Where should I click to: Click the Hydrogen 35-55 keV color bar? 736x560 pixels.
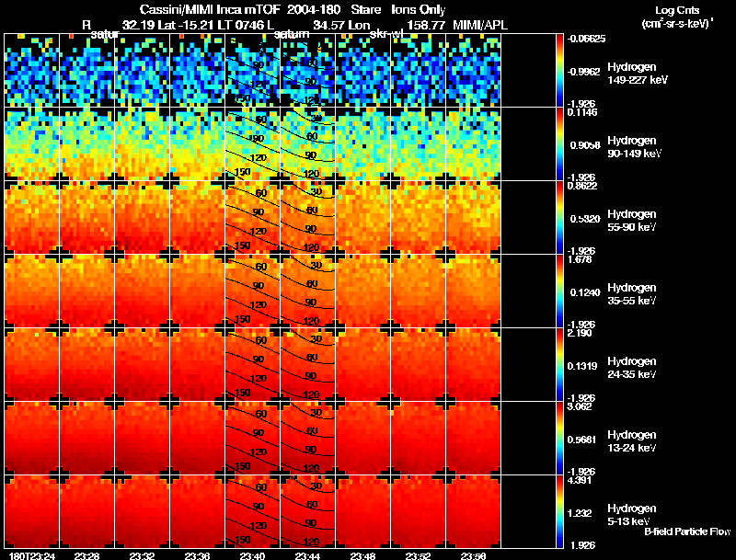pos(559,291)
